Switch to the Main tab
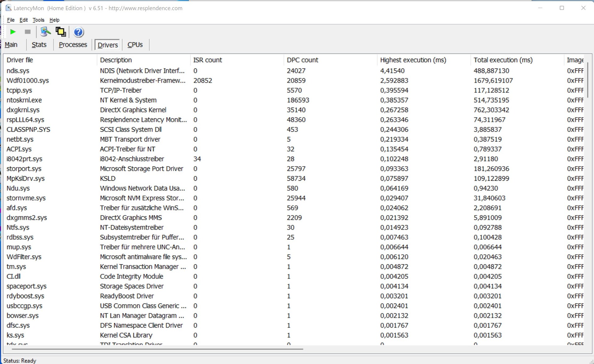 click(x=11, y=45)
